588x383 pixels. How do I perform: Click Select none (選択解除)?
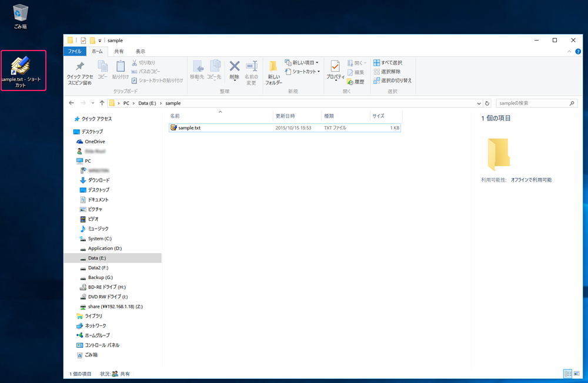pyautogui.click(x=387, y=72)
